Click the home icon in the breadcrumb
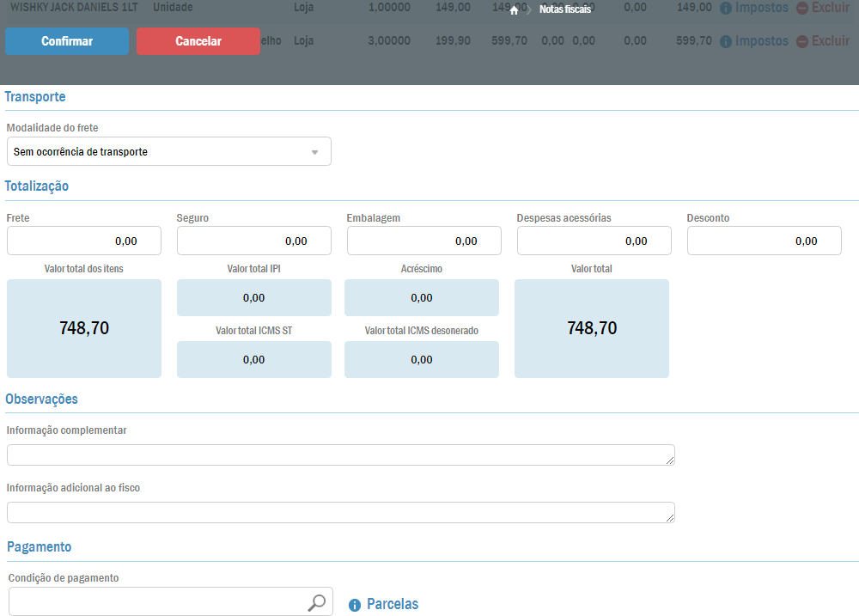 tap(514, 10)
